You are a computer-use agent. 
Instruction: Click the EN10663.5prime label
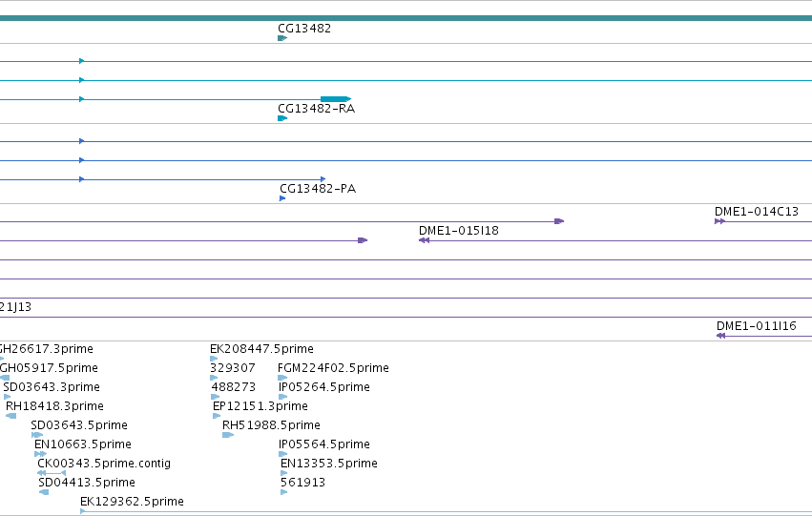(83, 444)
